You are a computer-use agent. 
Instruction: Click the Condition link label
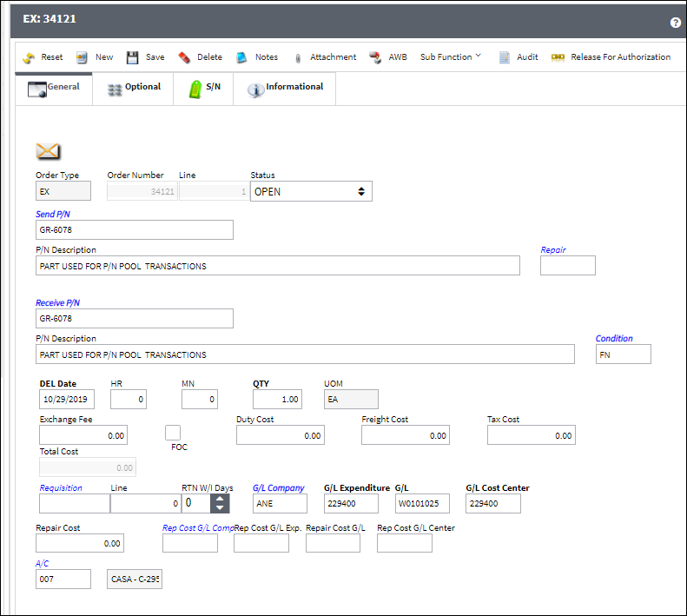(x=614, y=339)
